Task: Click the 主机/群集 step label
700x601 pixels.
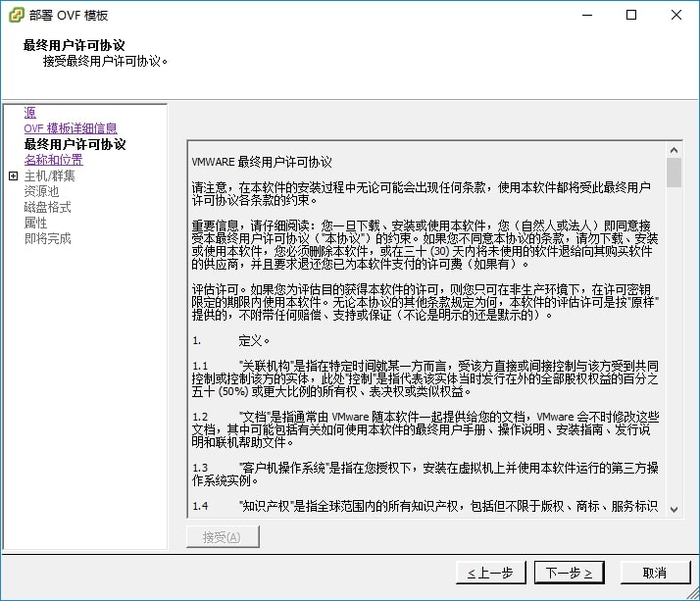Action: click(x=50, y=175)
